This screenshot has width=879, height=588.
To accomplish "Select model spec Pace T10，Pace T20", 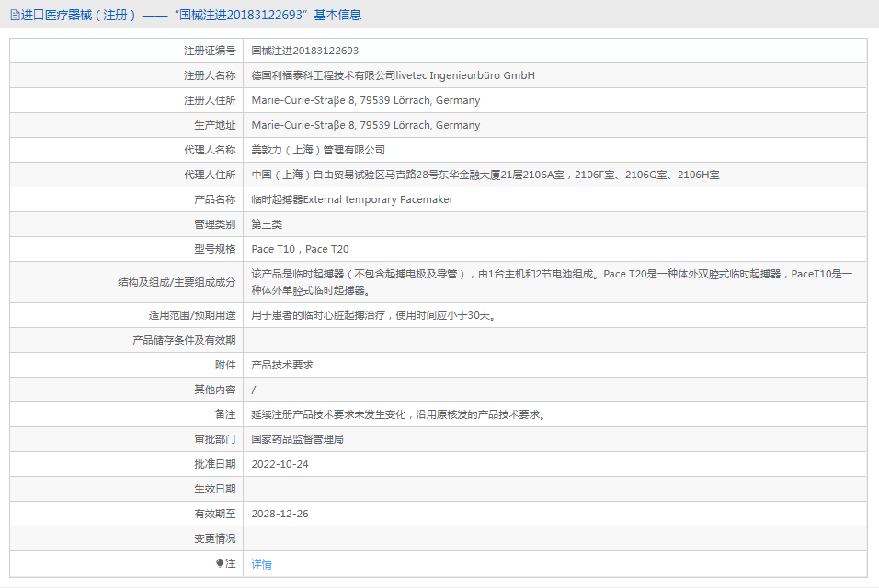I will (301, 249).
